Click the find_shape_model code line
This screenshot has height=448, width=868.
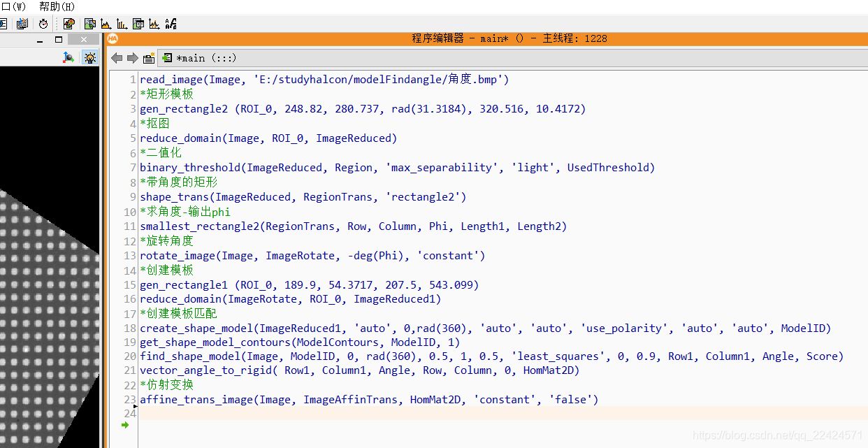click(492, 356)
